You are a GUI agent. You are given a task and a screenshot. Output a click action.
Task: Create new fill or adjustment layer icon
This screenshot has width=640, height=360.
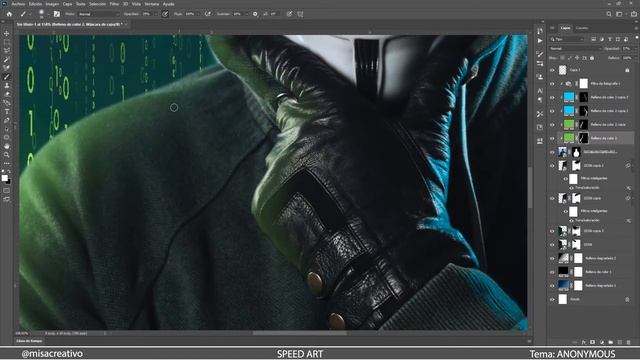pos(602,342)
